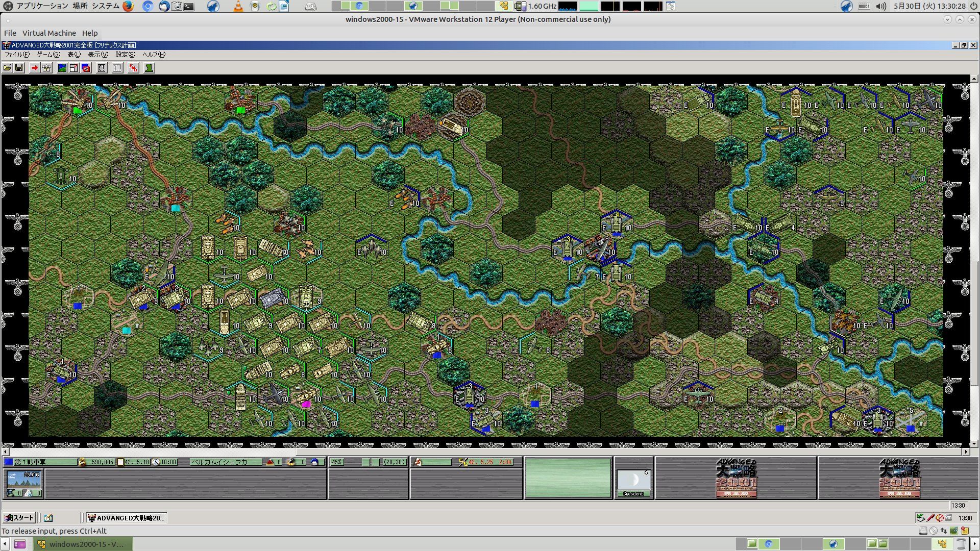Click the map's vertical scrollbar down arrow
980x551 pixels.
[x=974, y=444]
